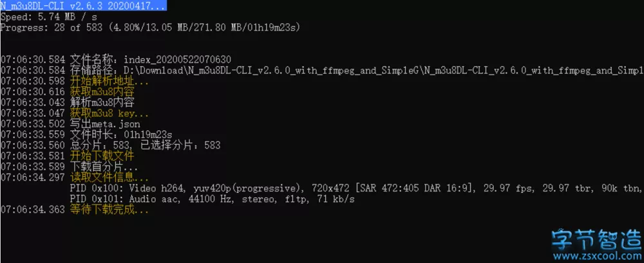Screen dimensions: 644x263
Task: Click the D:\Download storage path line
Action: tap(386, 70)
